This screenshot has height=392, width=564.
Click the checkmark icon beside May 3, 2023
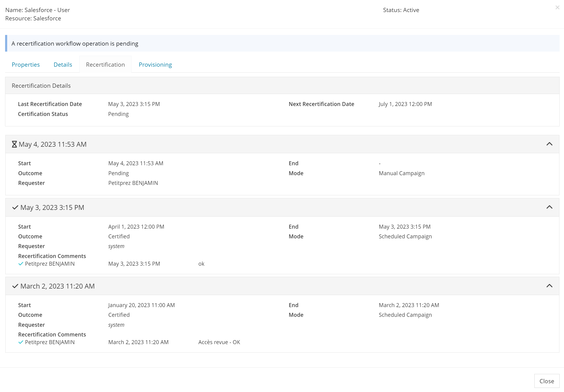[15, 208]
